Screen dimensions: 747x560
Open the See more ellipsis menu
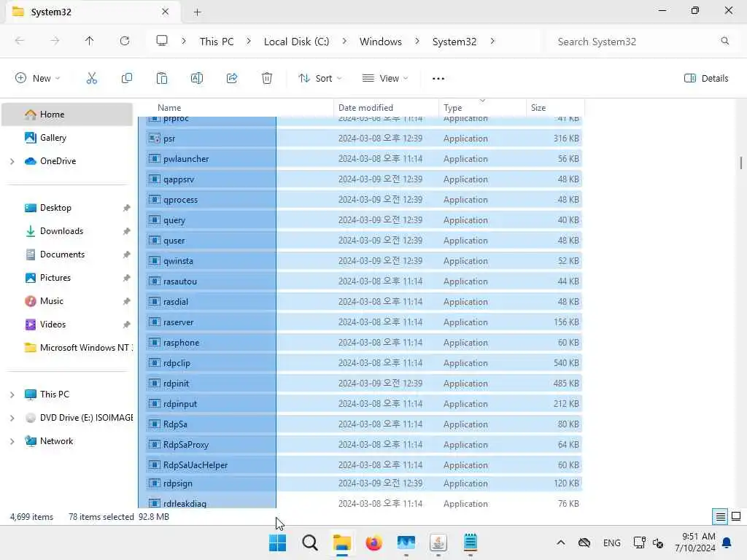click(x=438, y=79)
